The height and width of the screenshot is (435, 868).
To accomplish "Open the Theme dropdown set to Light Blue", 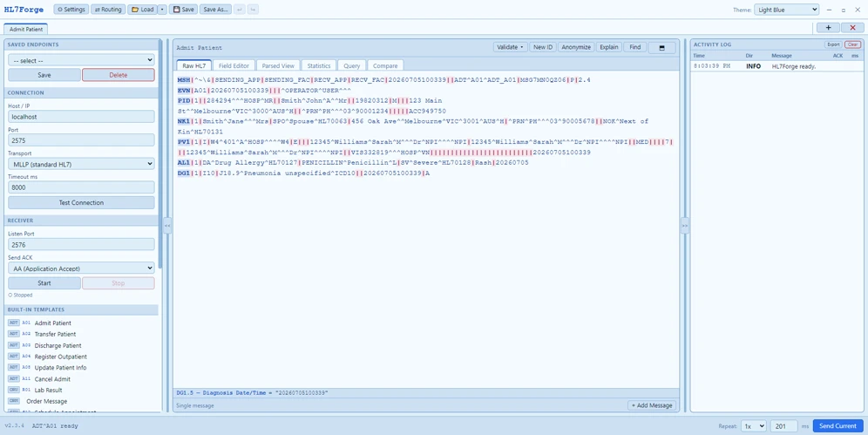I will click(x=786, y=10).
